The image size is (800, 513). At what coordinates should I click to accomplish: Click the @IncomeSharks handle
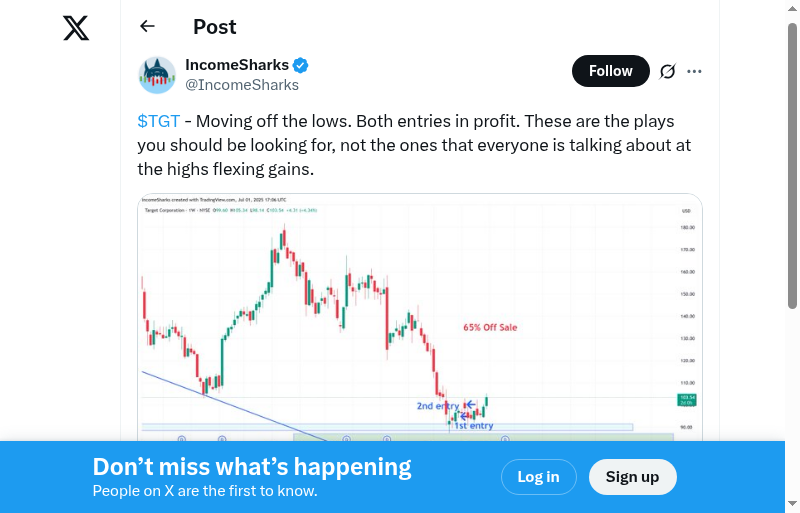pyautogui.click(x=242, y=85)
